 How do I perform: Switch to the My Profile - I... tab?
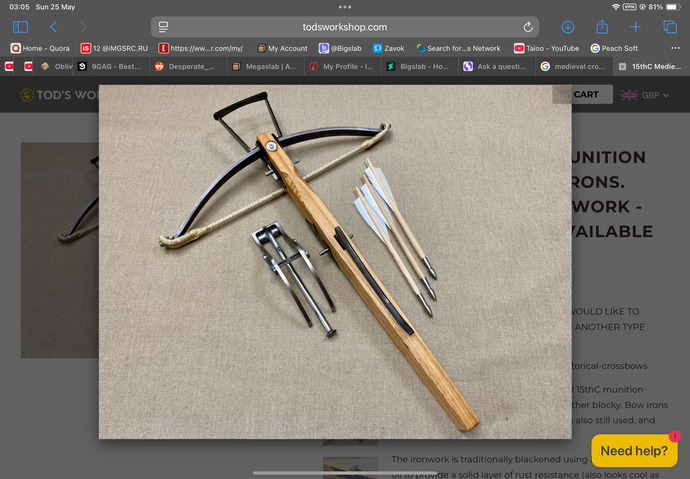tap(342, 66)
